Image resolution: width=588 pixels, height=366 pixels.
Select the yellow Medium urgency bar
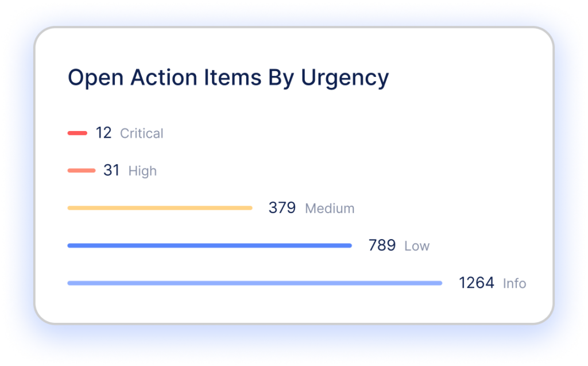pos(160,208)
